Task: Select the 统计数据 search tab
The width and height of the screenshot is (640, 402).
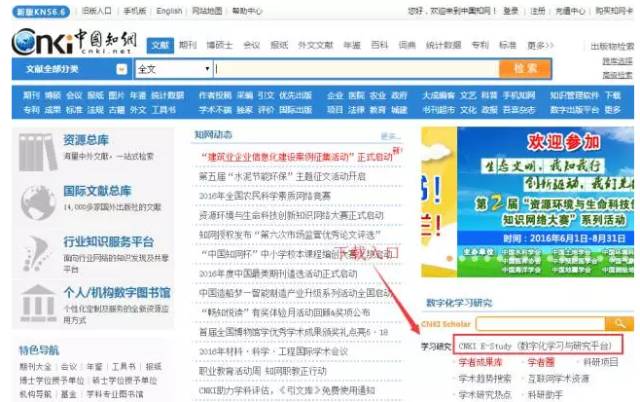Action: [443, 45]
